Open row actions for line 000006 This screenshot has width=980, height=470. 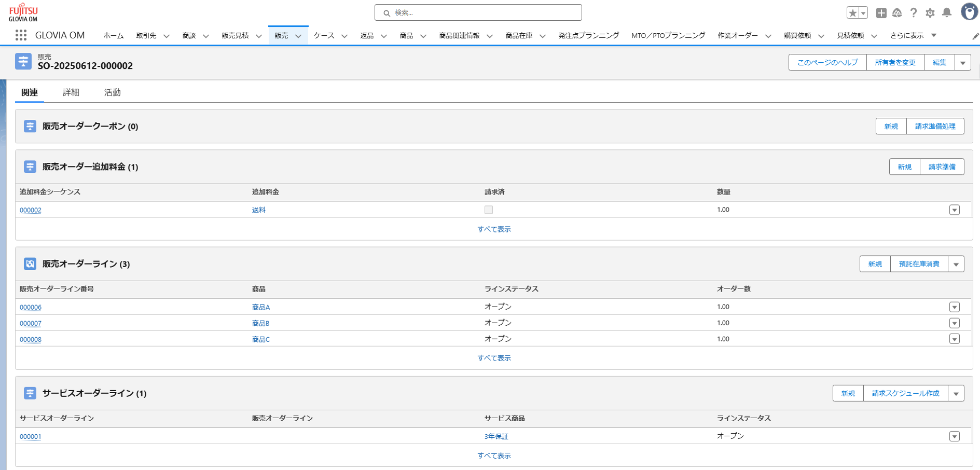click(955, 307)
